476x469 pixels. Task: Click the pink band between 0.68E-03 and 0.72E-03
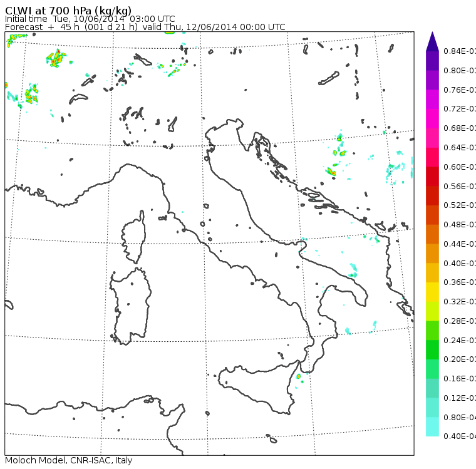click(432, 119)
